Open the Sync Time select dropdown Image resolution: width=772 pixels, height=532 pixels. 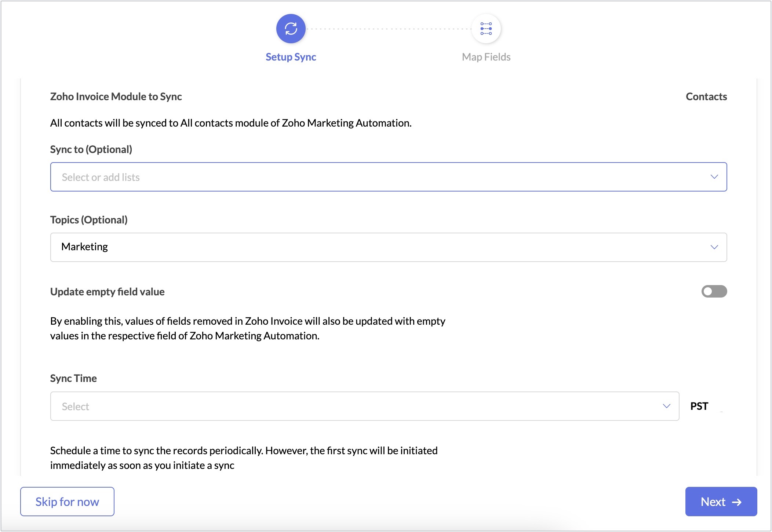[x=365, y=406]
